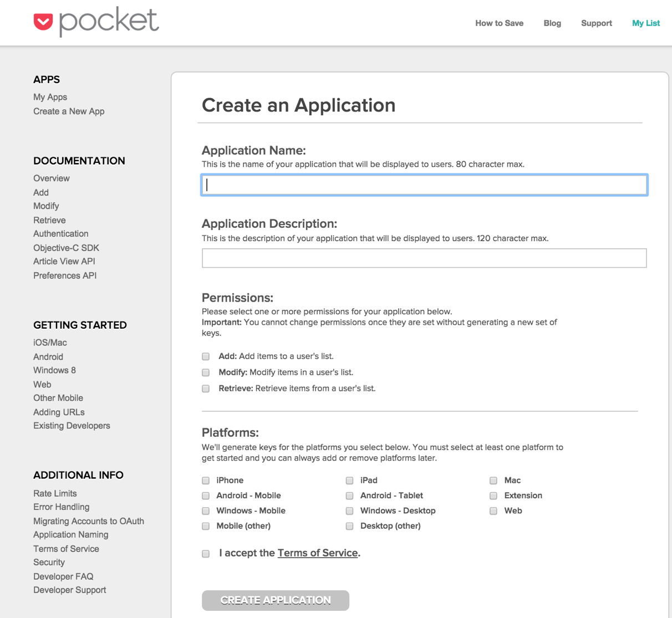Image resolution: width=672 pixels, height=618 pixels.
Task: Open My Apps in the sidebar
Action: [x=50, y=97]
